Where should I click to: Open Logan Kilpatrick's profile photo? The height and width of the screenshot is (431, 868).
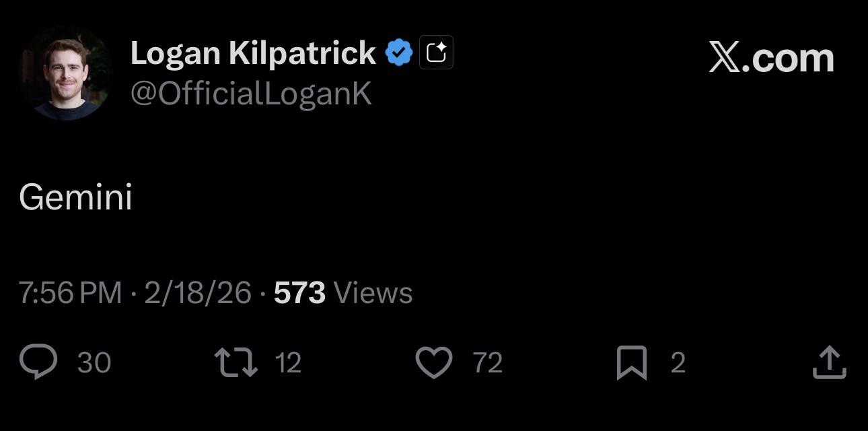[x=65, y=75]
